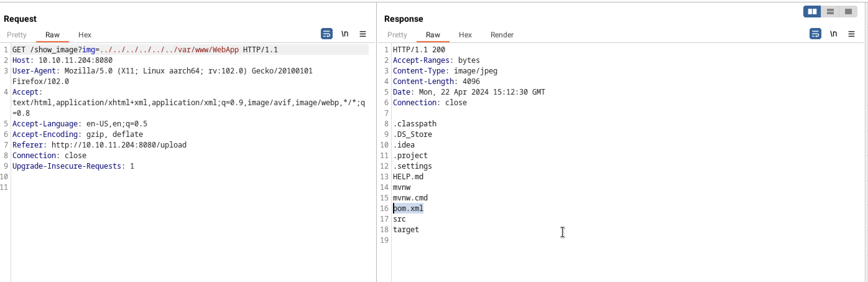
Task: Open Render tab in Response panel
Action: coord(502,35)
